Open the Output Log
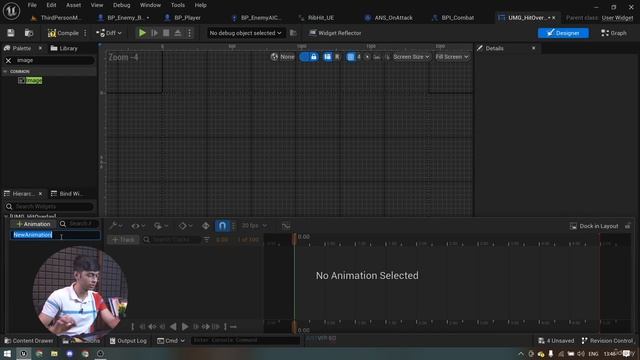Screen dimensions: 640x360 [128, 340]
